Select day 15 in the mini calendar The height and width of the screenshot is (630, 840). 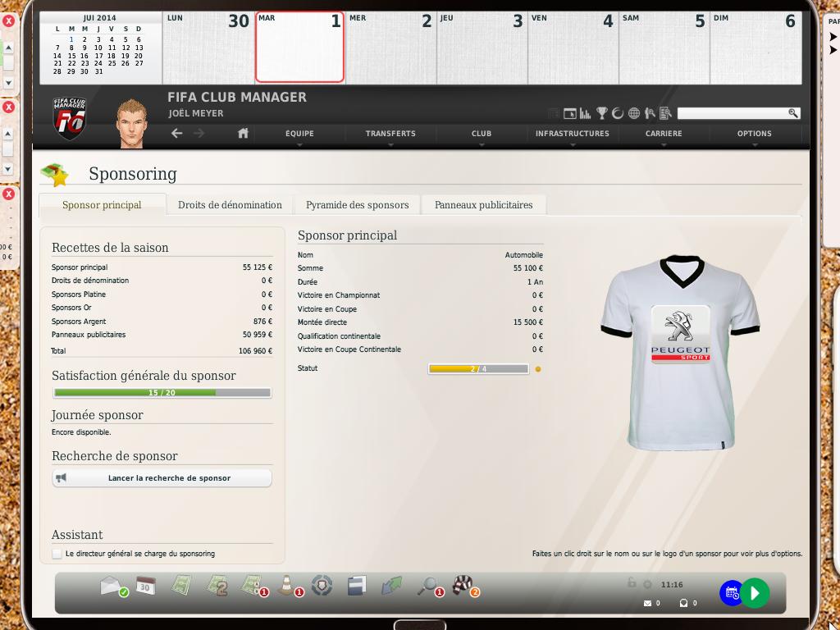(x=72, y=55)
